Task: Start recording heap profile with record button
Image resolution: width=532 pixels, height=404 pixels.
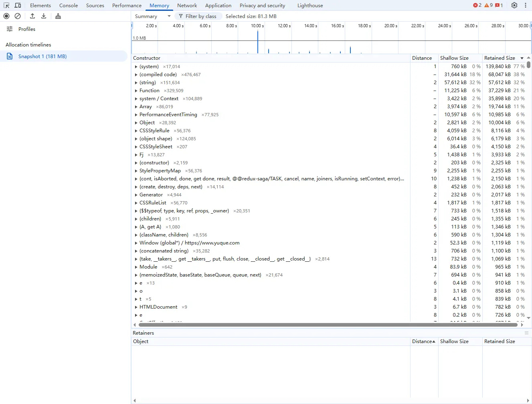Action: coord(6,16)
